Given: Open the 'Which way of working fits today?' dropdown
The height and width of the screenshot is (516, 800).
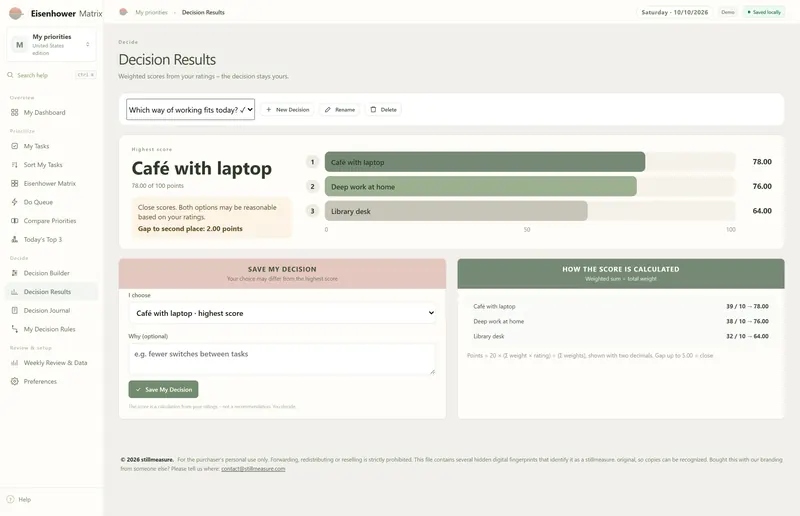Looking at the screenshot, I should (x=190, y=110).
